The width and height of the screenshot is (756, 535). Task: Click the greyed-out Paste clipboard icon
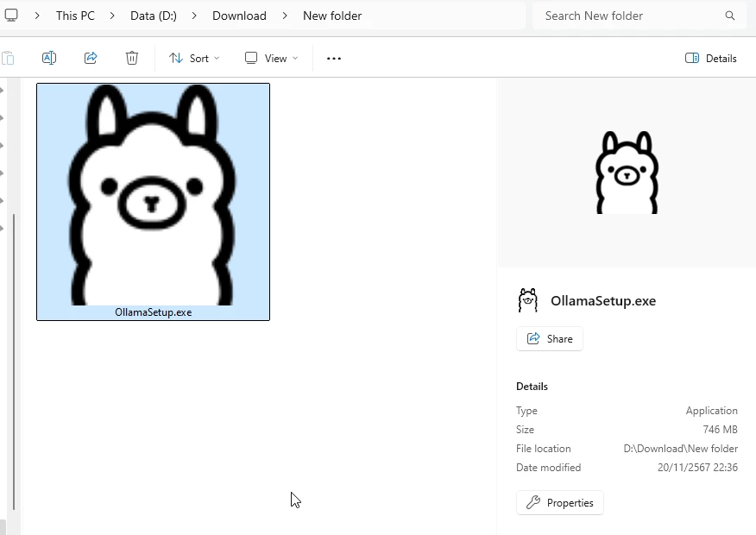pos(8,58)
